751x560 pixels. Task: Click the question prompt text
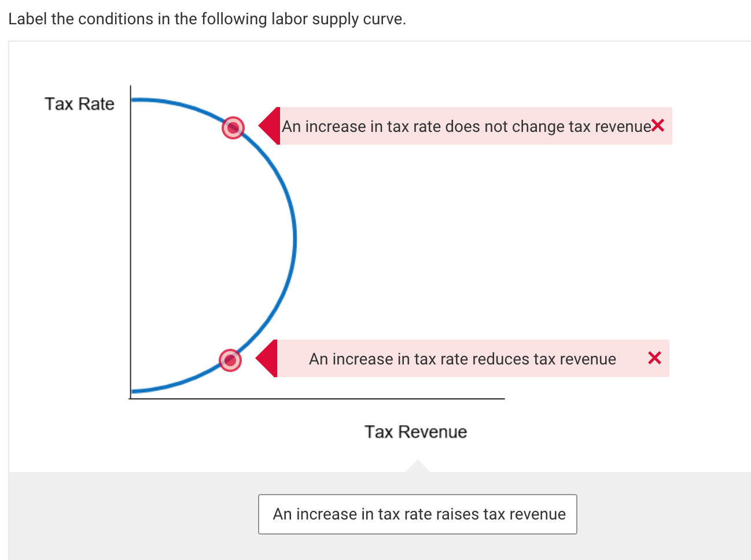pos(205,19)
